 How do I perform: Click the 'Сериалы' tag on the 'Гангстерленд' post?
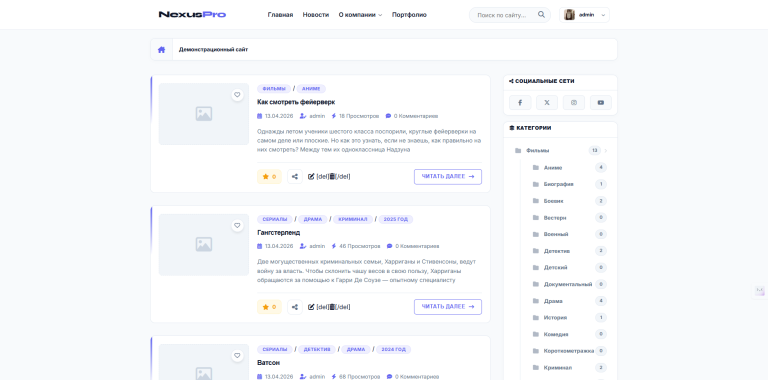274,219
